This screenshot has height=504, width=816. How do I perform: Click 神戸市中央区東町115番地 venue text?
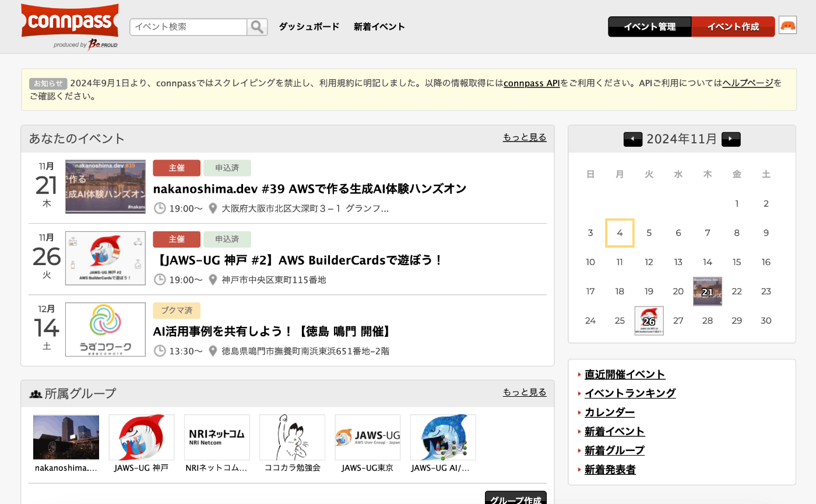274,280
